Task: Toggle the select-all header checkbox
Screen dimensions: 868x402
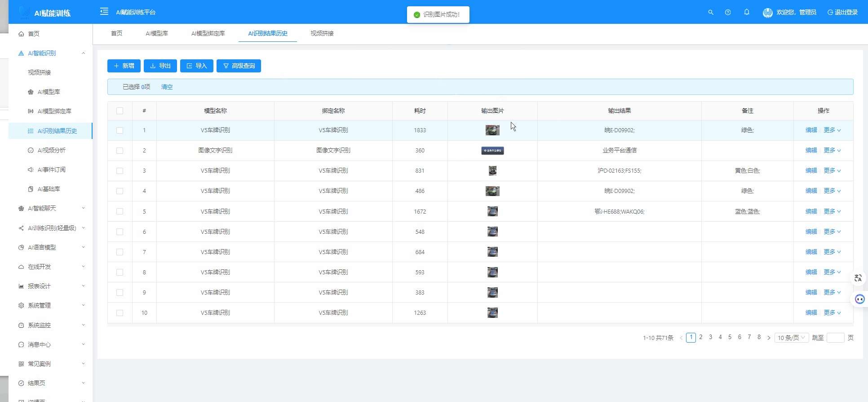Action: click(x=120, y=111)
